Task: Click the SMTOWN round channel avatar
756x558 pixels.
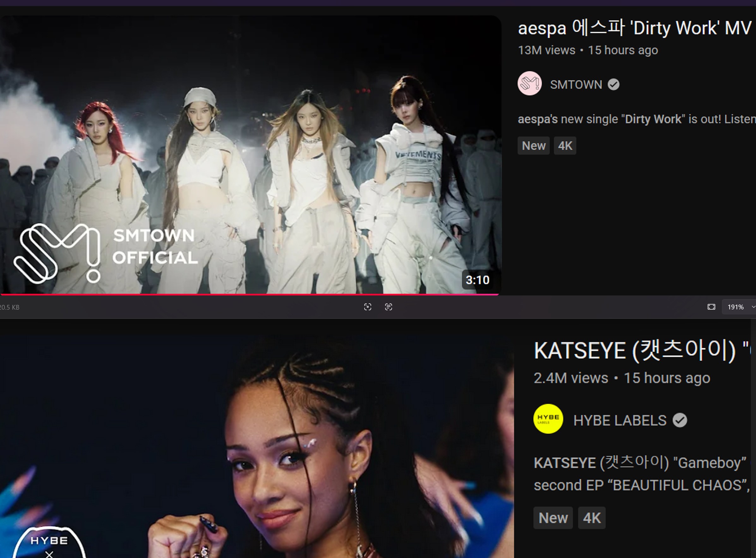Action: pyautogui.click(x=530, y=83)
